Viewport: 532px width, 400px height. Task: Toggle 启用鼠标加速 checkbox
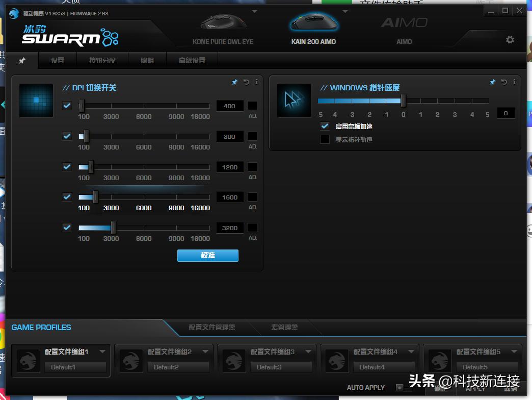pyautogui.click(x=325, y=127)
